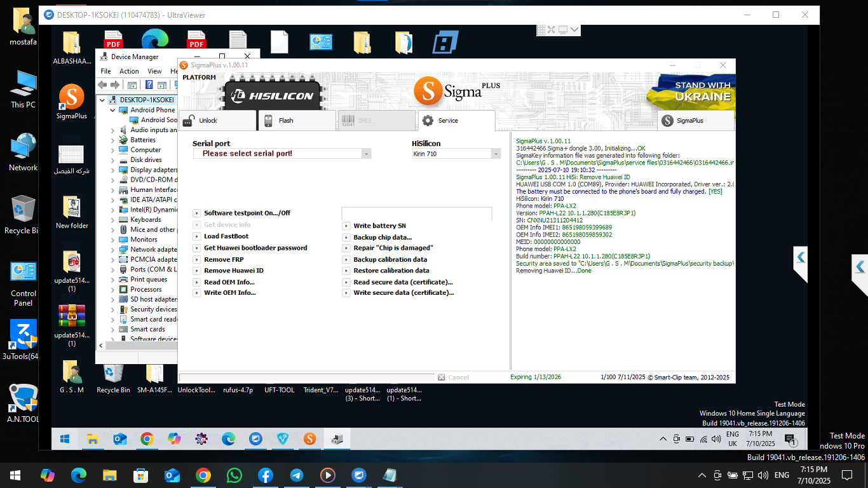
Task: Click the Sigma Plus logo in header
Action: point(458,91)
